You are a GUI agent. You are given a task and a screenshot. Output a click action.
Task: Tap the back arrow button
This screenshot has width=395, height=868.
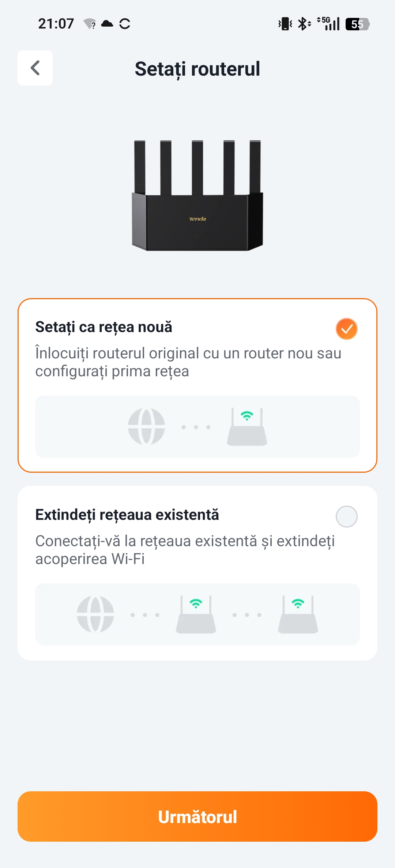[x=35, y=68]
